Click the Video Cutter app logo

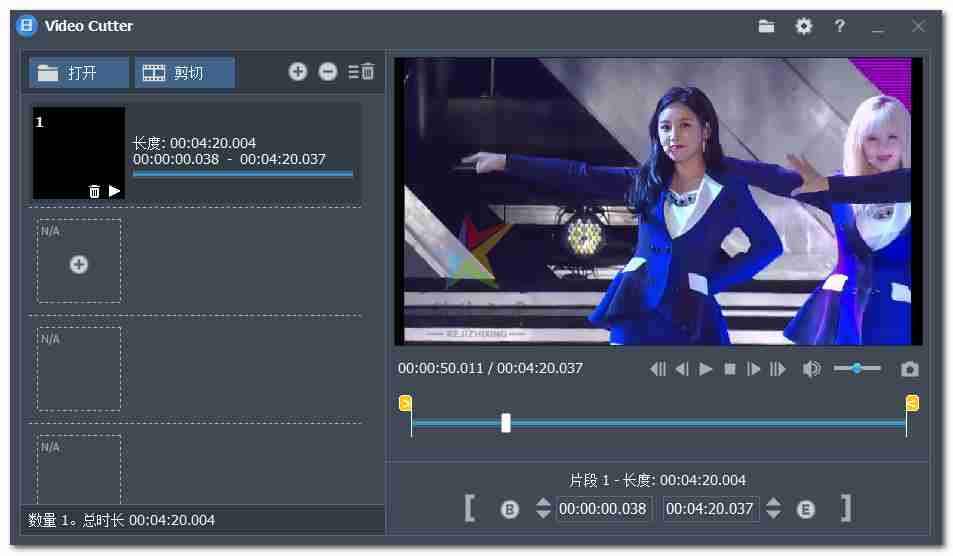(26, 26)
